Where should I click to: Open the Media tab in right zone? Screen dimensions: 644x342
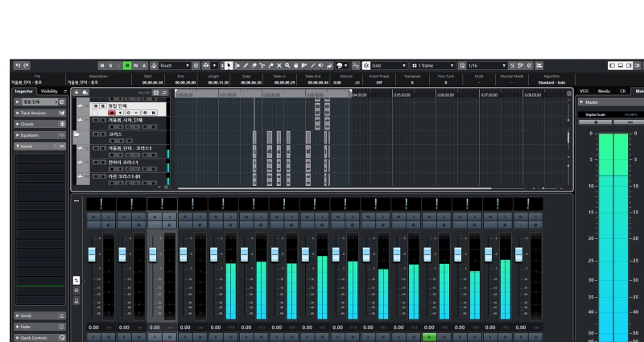603,91
